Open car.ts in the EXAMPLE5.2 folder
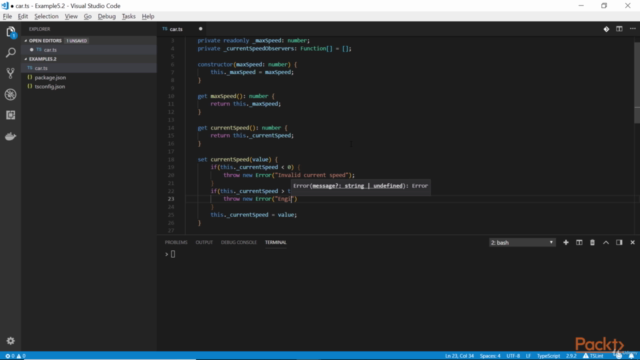Viewport: 640px width, 360px height. point(89,68)
